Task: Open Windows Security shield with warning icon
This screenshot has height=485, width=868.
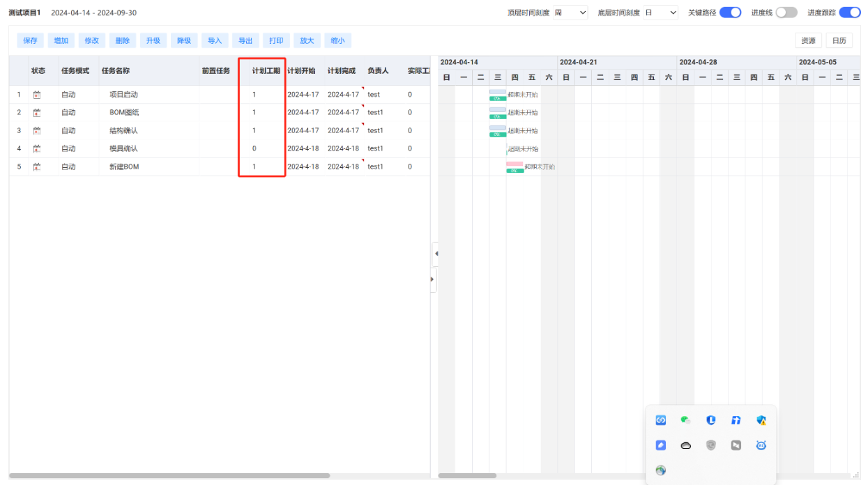Action: coord(761,420)
